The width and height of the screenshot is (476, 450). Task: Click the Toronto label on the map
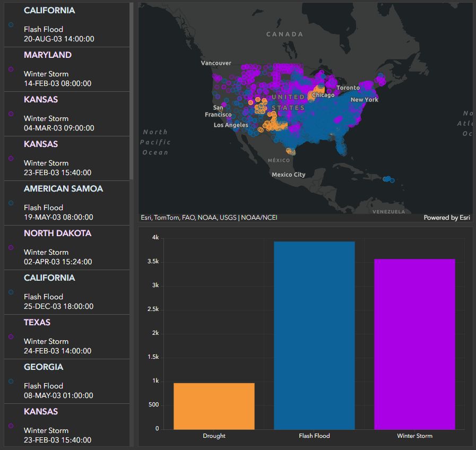tap(348, 88)
